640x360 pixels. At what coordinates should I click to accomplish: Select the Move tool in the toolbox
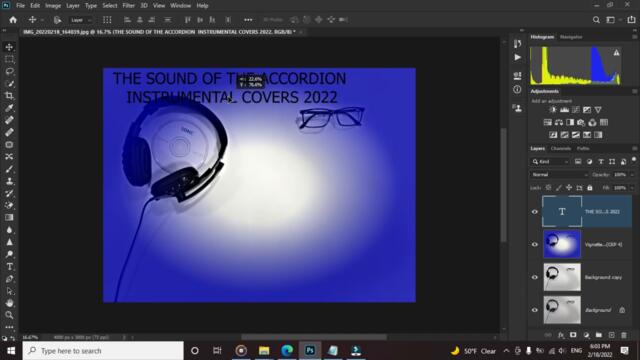(9, 47)
